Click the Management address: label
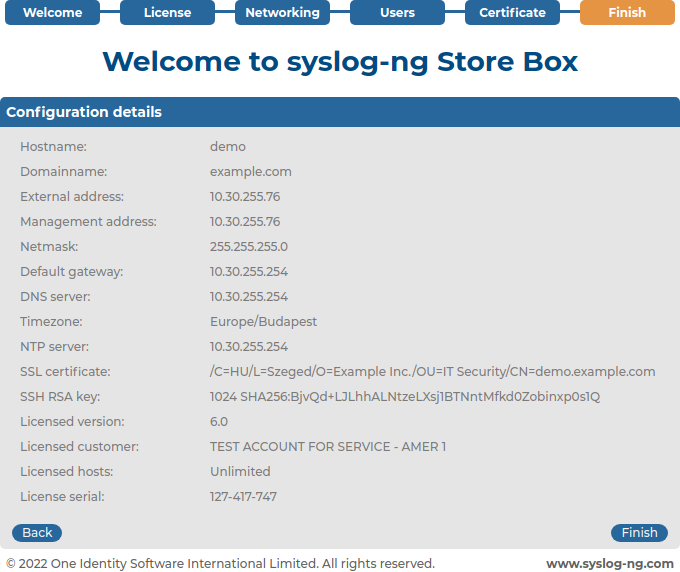This screenshot has height=572, width=680. click(88, 222)
